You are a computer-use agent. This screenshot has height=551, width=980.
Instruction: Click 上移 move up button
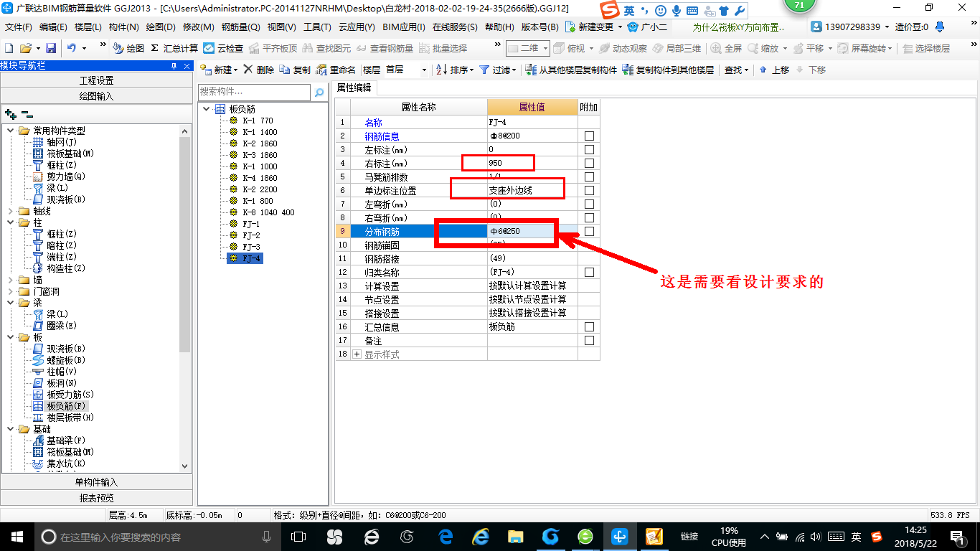774,70
